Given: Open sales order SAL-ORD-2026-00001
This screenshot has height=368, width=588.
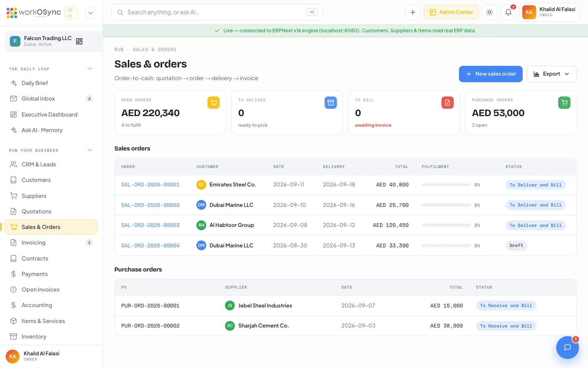Looking at the screenshot, I should (x=150, y=185).
